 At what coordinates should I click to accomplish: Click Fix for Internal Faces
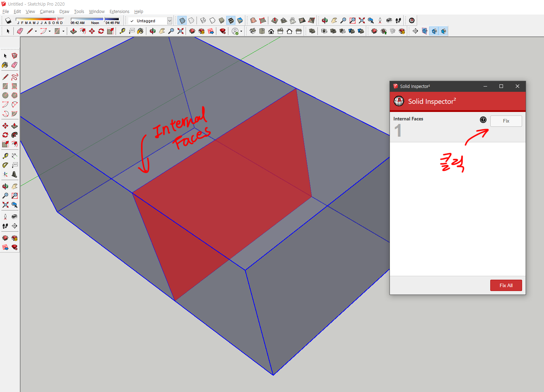[506, 121]
